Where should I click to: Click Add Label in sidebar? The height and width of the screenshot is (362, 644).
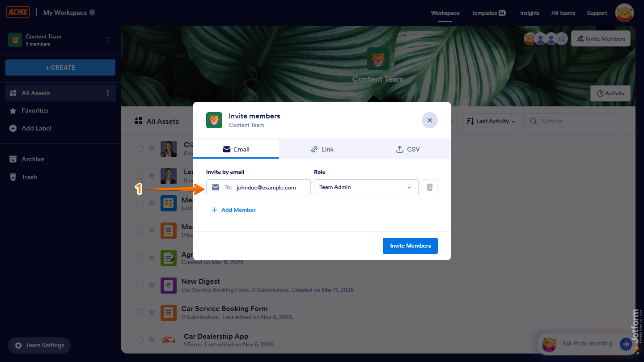[x=36, y=128]
